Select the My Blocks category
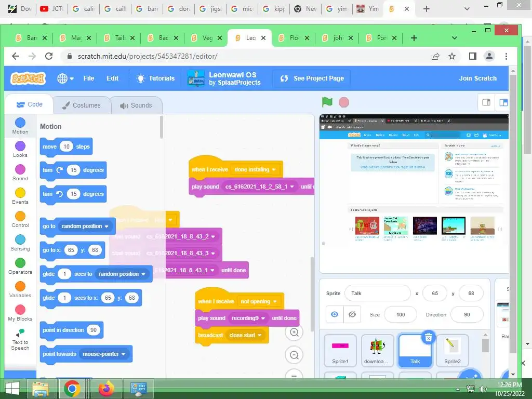532x399 pixels. pyautogui.click(x=20, y=313)
